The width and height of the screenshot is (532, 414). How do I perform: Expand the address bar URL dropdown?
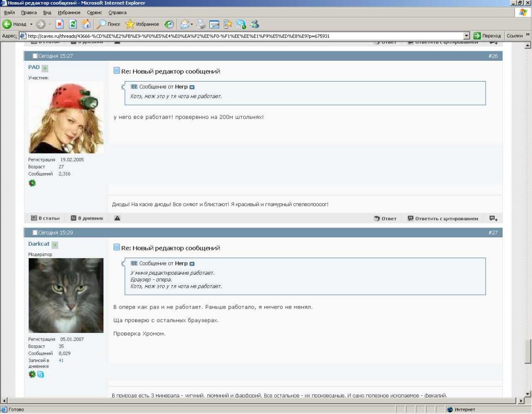(x=466, y=36)
